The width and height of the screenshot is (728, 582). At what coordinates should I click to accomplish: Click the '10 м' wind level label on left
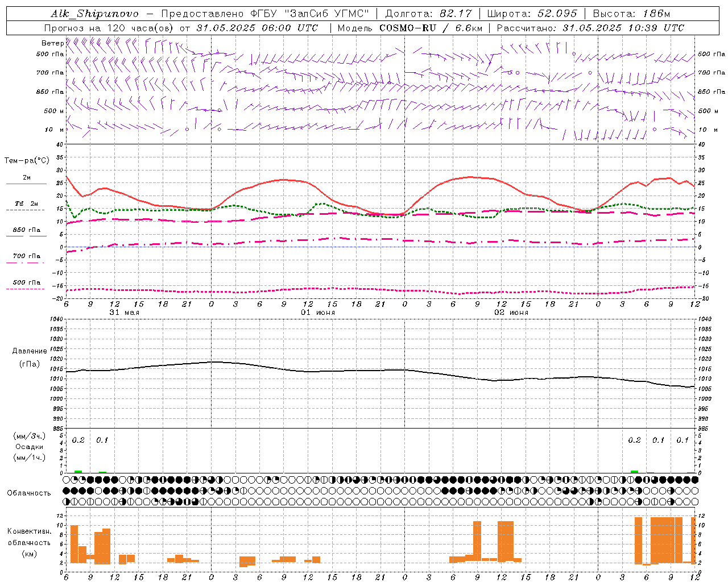coord(53,130)
